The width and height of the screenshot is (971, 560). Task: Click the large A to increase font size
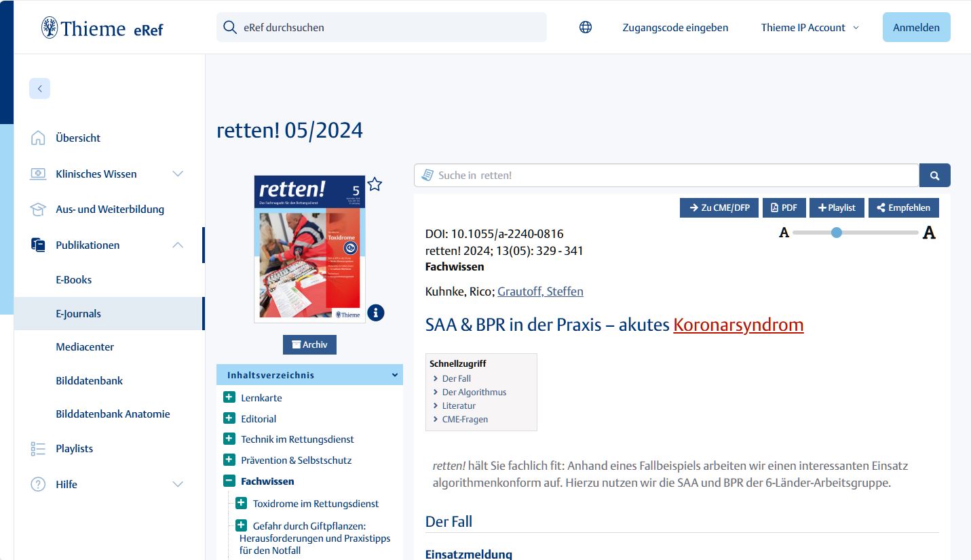[x=929, y=233]
